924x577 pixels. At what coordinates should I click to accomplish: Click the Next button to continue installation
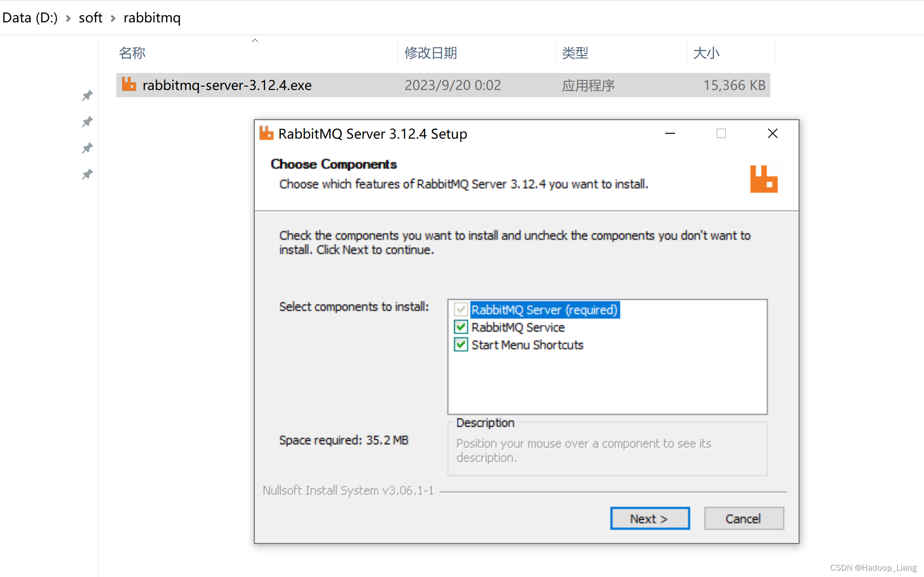(650, 518)
